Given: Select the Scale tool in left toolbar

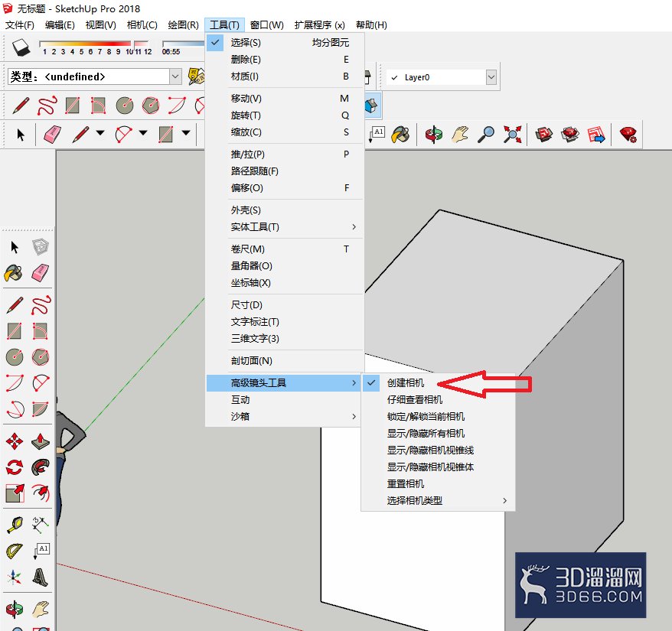Looking at the screenshot, I should pos(14,493).
